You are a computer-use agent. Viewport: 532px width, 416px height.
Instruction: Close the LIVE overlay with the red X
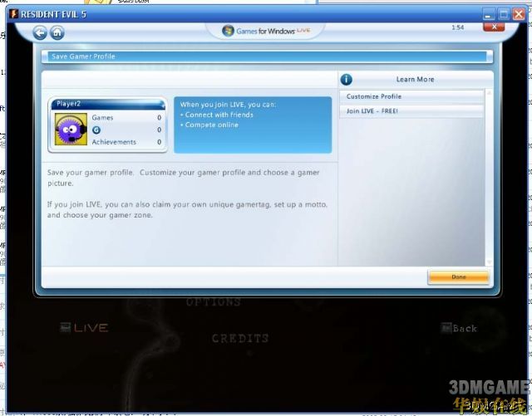click(494, 27)
